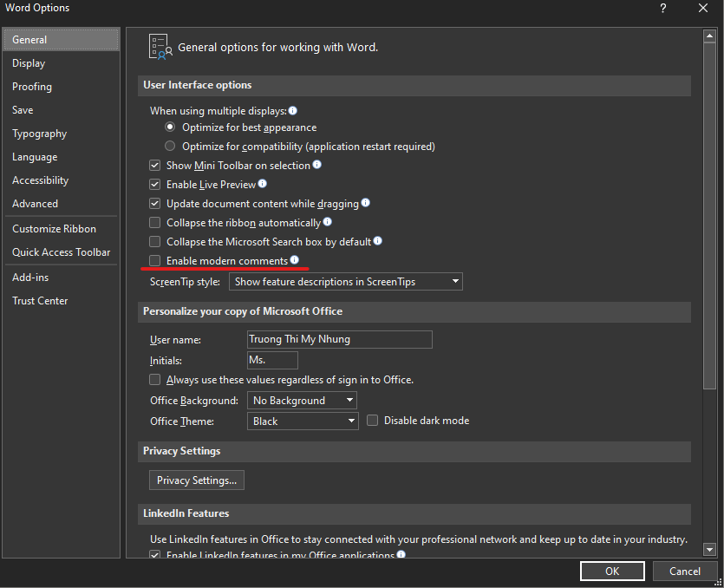Open the Office Background dropdown
Screen dimensions: 724x588
pyautogui.click(x=302, y=401)
